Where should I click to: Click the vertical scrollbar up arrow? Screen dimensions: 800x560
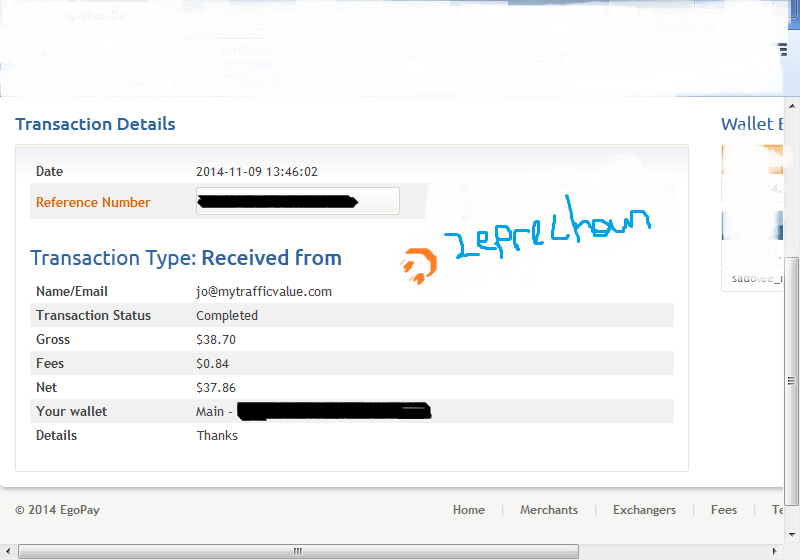tap(791, 106)
